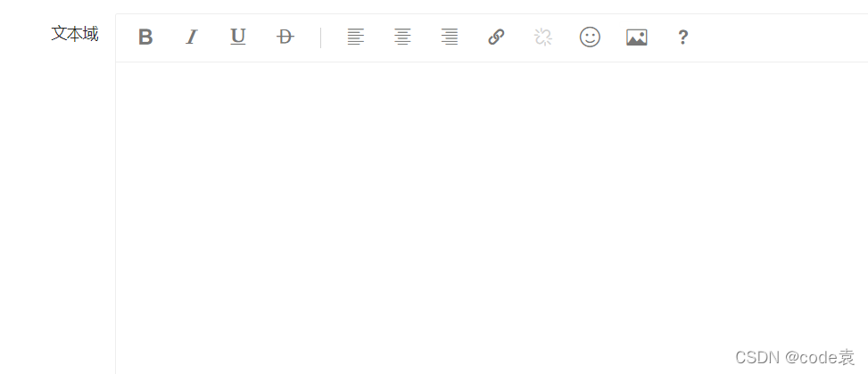This screenshot has width=868, height=374.
Task: Remove link using the broken chain icon
Action: pyautogui.click(x=543, y=37)
